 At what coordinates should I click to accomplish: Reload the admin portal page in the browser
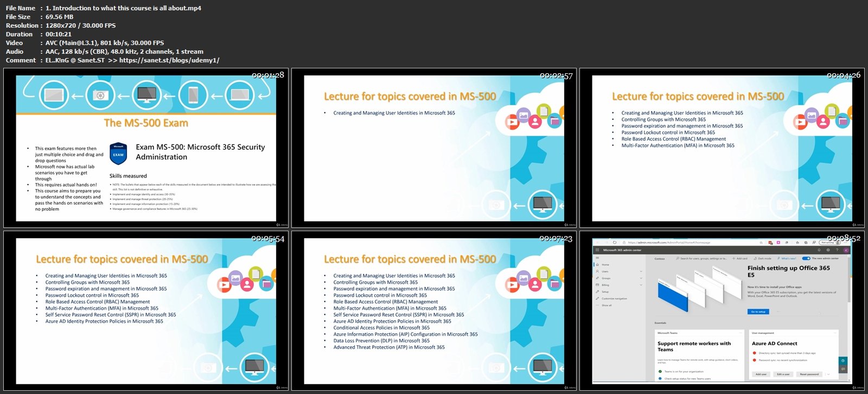[x=615, y=243]
